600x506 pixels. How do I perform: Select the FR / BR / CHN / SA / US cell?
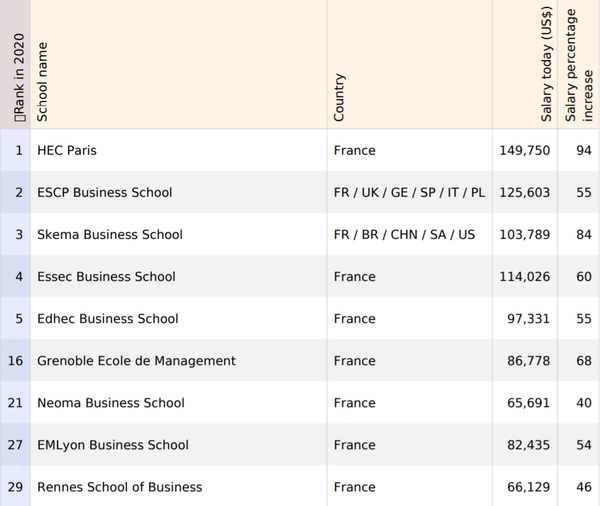[x=404, y=235]
